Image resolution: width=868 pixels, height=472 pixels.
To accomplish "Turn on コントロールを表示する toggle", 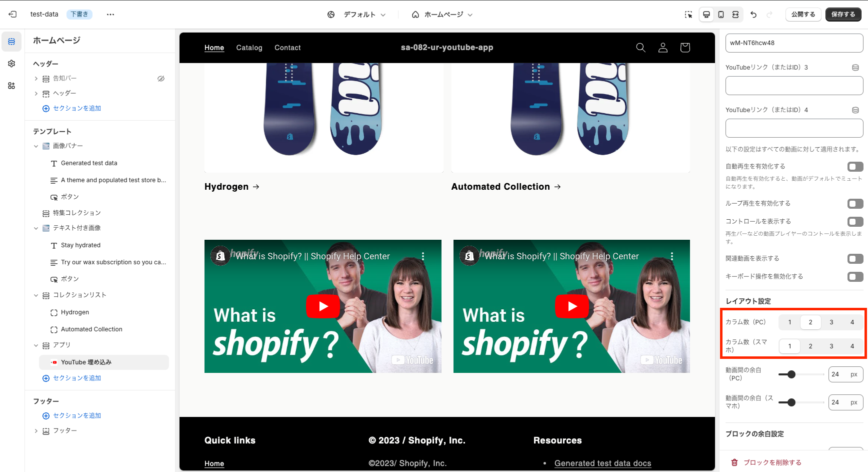I will (x=855, y=222).
